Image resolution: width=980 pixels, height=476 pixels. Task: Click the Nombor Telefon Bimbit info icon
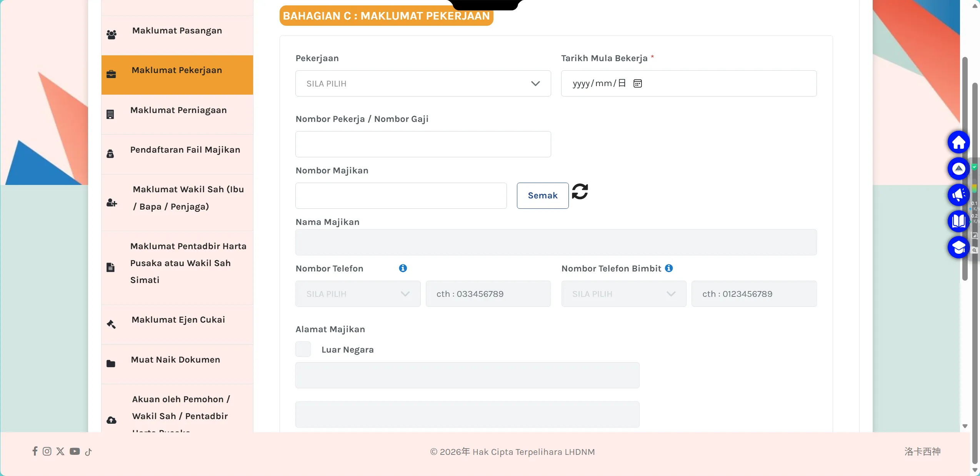669,268
